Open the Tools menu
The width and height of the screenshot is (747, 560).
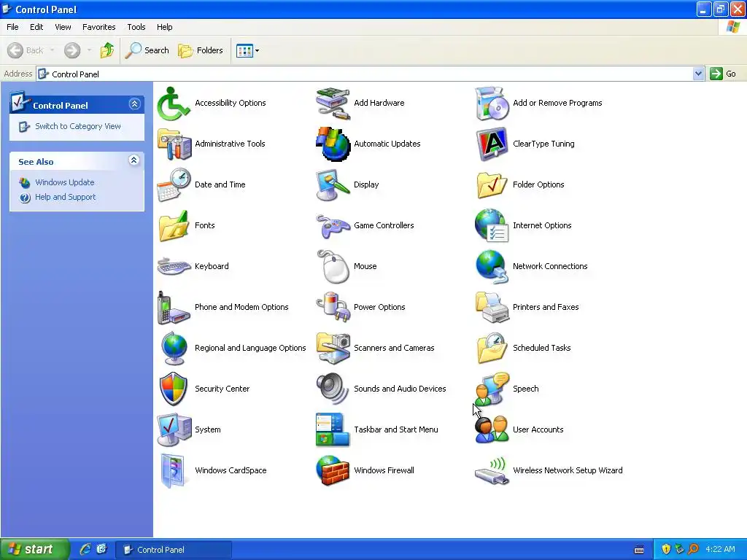click(x=136, y=27)
